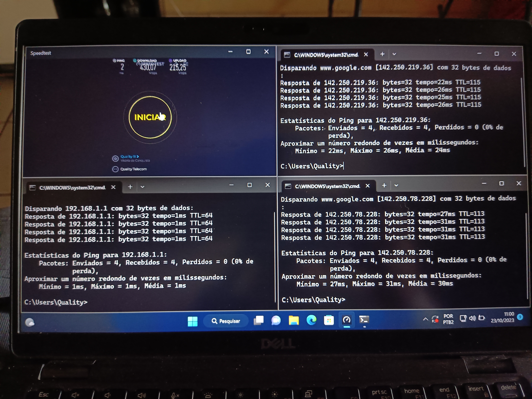Image resolution: width=532 pixels, height=399 pixels.
Task: Close the cmd tab in bottom-left terminal
Action: point(113,187)
